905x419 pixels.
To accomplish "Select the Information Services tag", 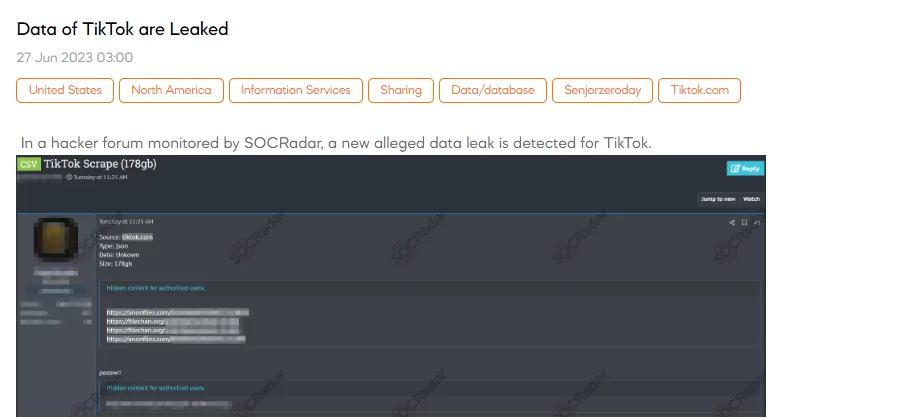I will 296,91.
